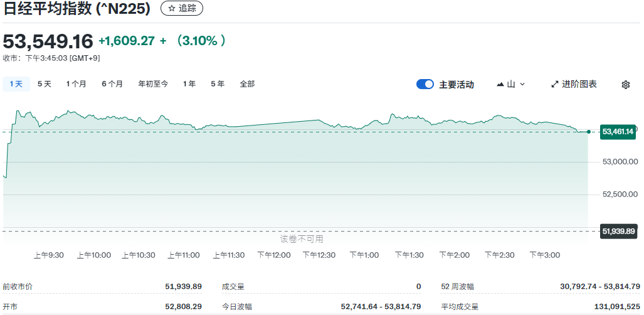Click the 53,000.00 axis label
The image size is (644, 315).
(x=620, y=162)
